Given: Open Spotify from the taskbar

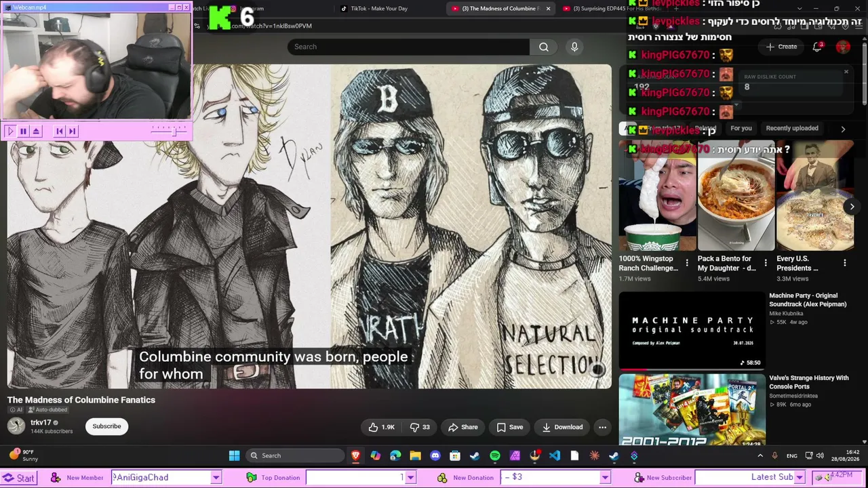Looking at the screenshot, I should 495,455.
